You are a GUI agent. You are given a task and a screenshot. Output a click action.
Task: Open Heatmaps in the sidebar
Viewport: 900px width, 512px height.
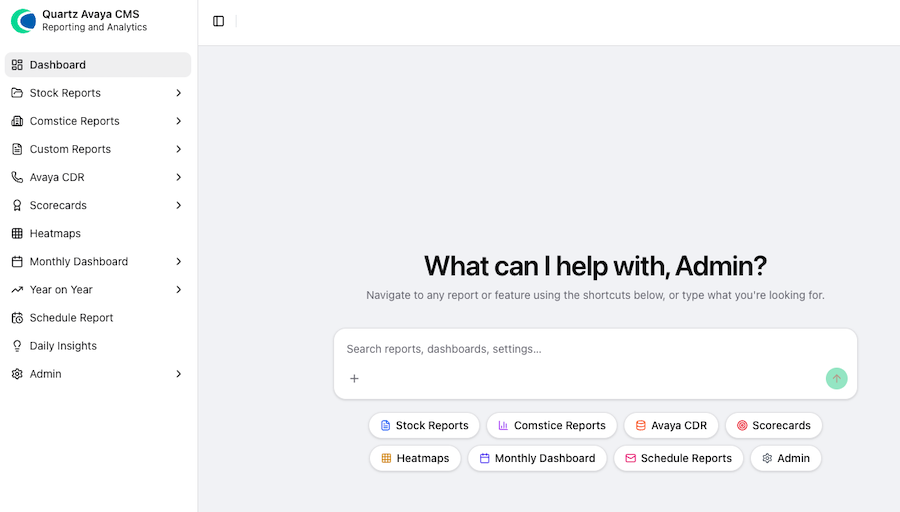point(98,234)
